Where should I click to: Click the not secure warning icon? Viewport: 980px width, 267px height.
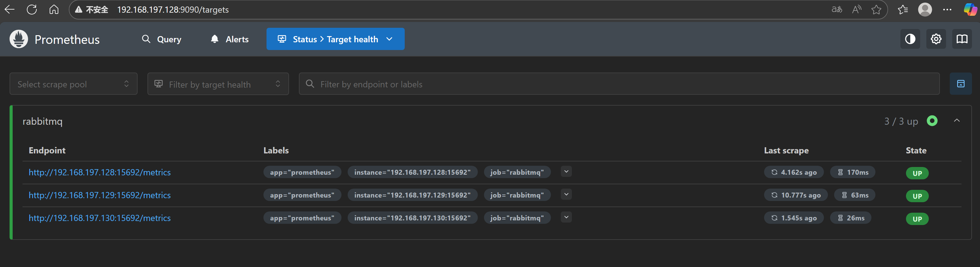pos(79,10)
